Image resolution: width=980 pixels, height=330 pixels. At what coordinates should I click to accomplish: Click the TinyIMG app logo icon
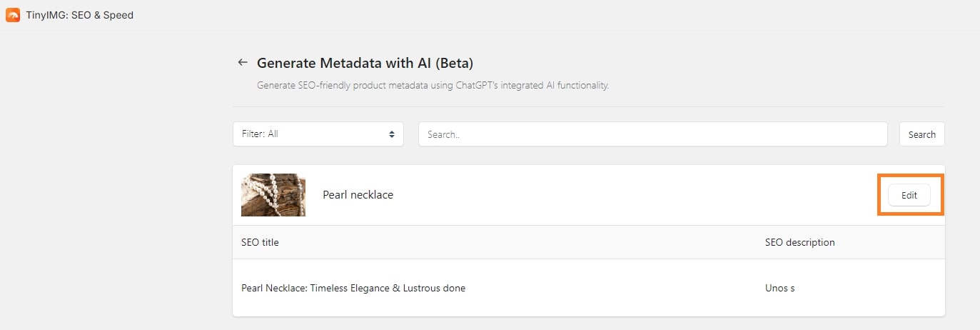[13, 15]
